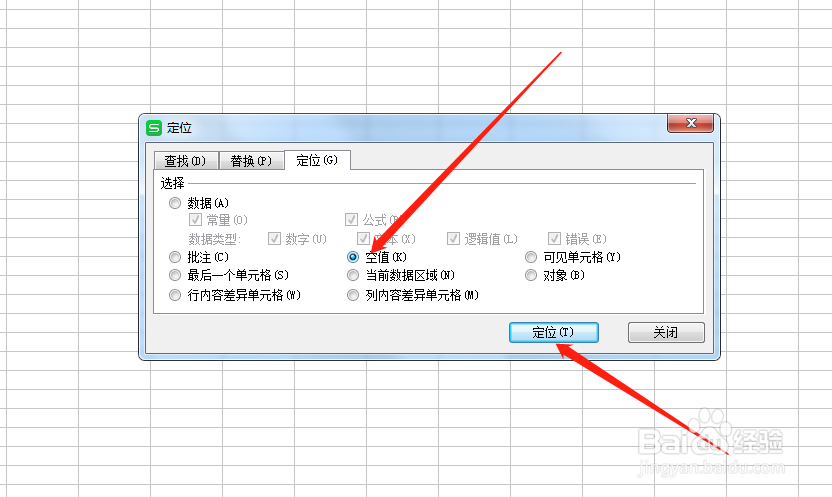
Task: Select the 数据(A) radio option
Action: [175, 203]
